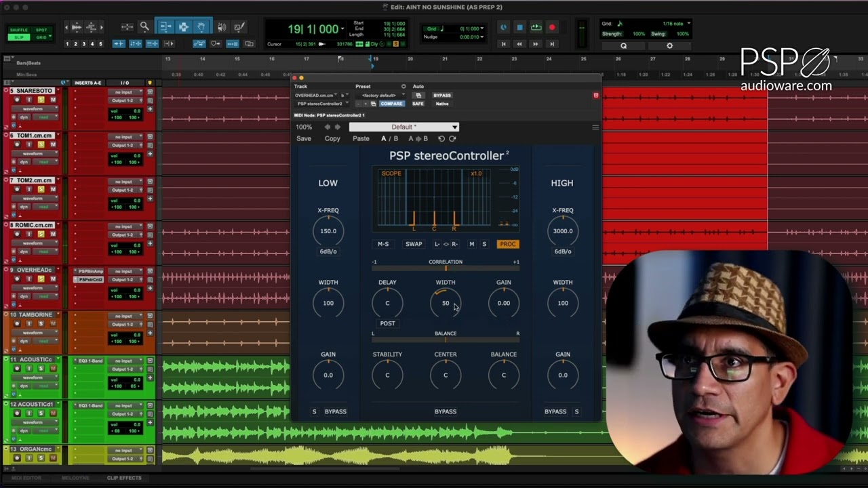The height and width of the screenshot is (488, 868).
Task: Click Copy in the plugin toolbar
Action: 332,139
